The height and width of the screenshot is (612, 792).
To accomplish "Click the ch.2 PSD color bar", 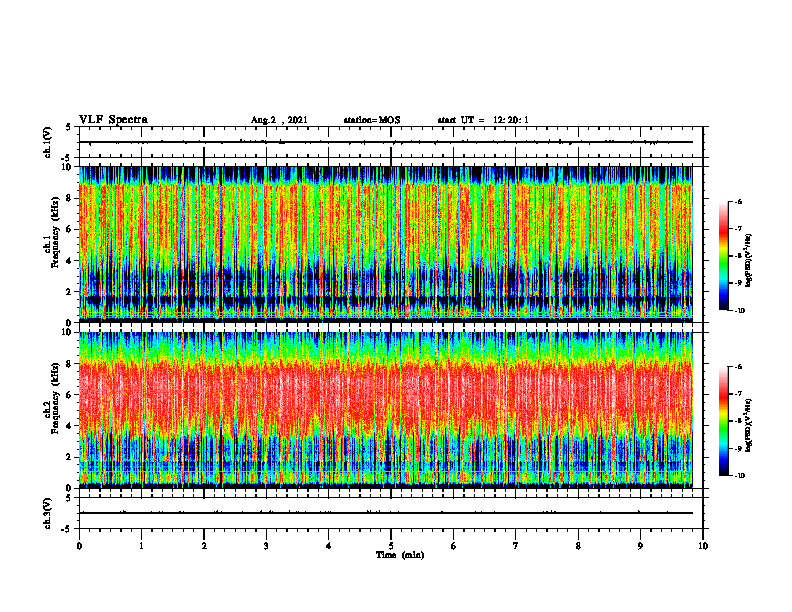I will [x=724, y=421].
